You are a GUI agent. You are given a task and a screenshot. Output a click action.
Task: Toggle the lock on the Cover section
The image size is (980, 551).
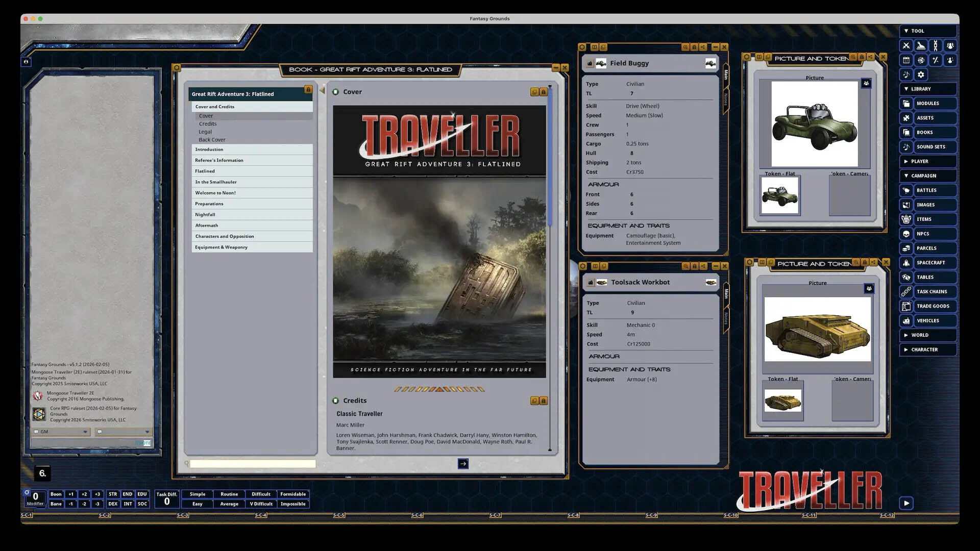(543, 92)
